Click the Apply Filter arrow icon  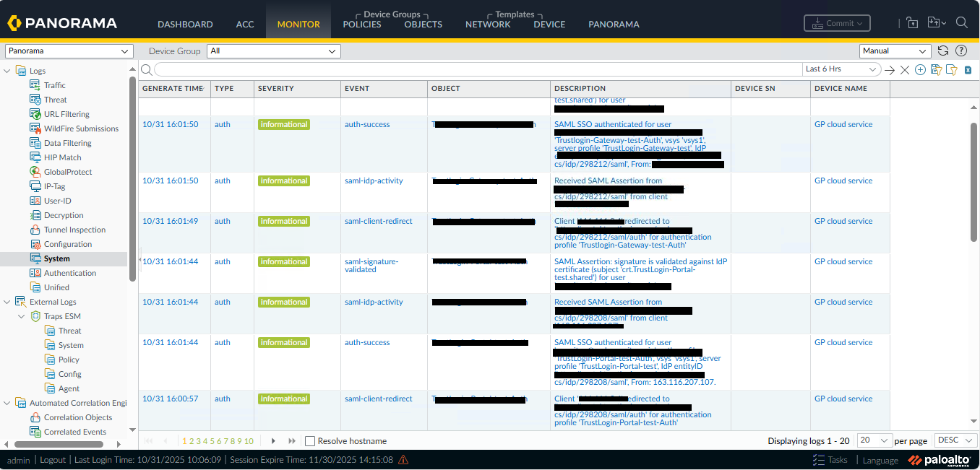[890, 69]
